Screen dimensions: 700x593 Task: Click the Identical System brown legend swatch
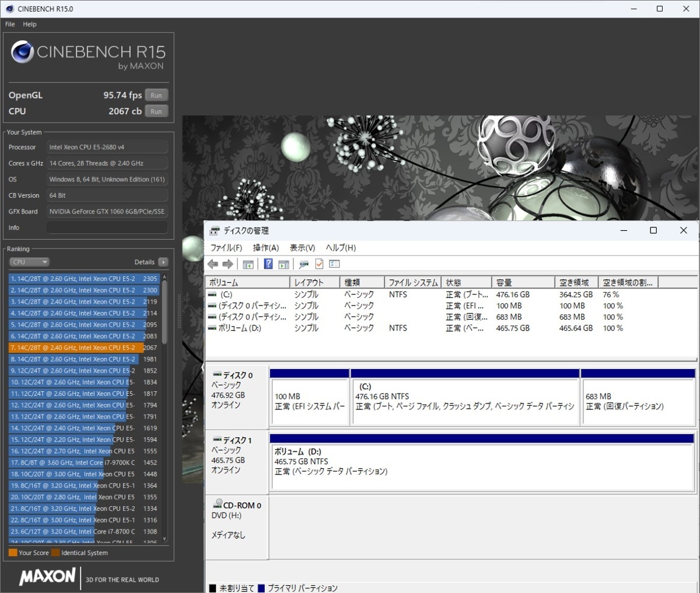coord(55,553)
